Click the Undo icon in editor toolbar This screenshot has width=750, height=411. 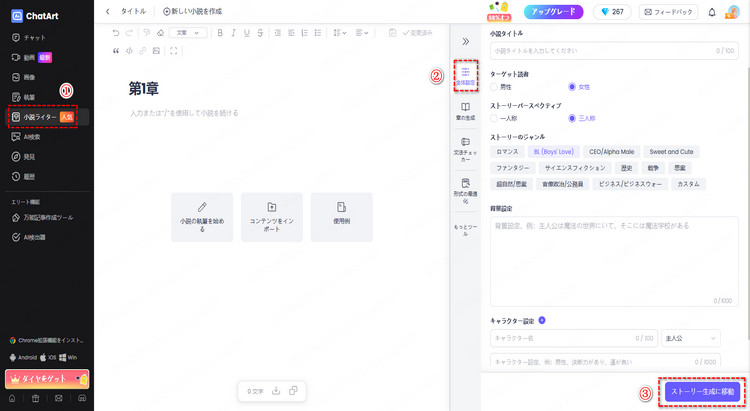115,33
